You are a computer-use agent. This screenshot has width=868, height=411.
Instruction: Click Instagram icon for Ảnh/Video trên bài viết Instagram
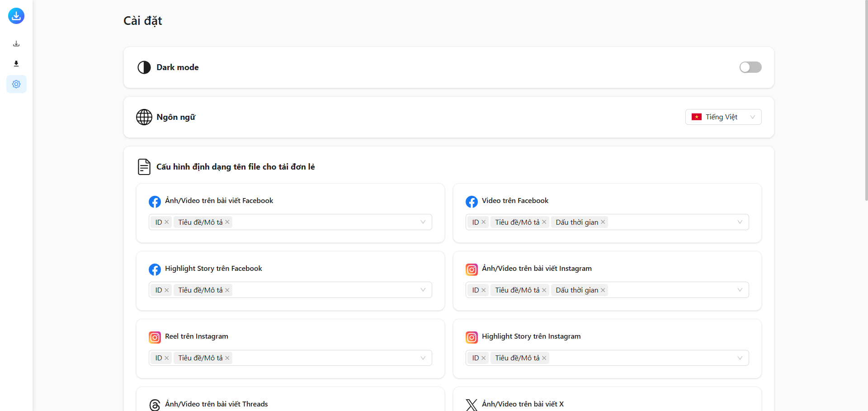point(472,269)
